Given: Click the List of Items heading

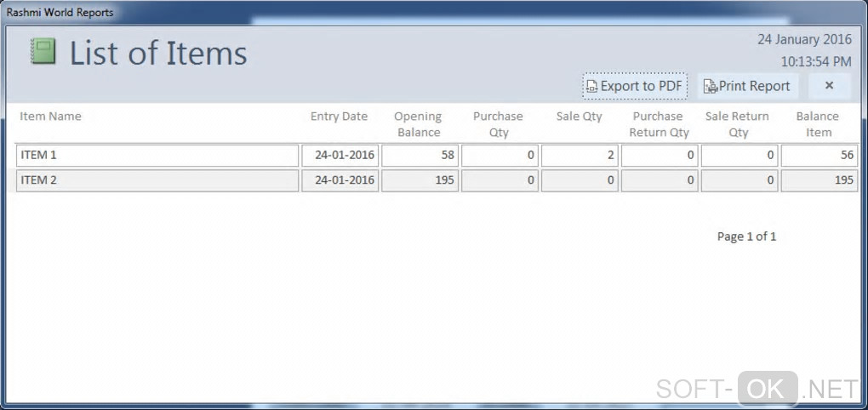Looking at the screenshot, I should click(158, 53).
